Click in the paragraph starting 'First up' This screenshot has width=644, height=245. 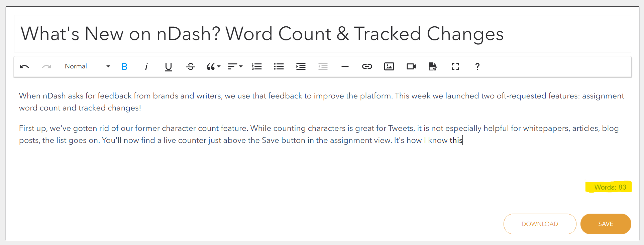(x=319, y=134)
